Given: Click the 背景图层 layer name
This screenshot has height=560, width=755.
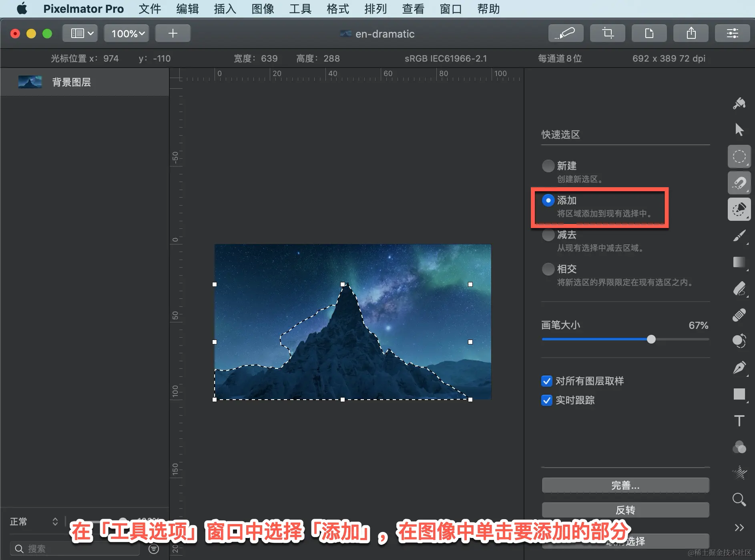Looking at the screenshot, I should pos(71,82).
